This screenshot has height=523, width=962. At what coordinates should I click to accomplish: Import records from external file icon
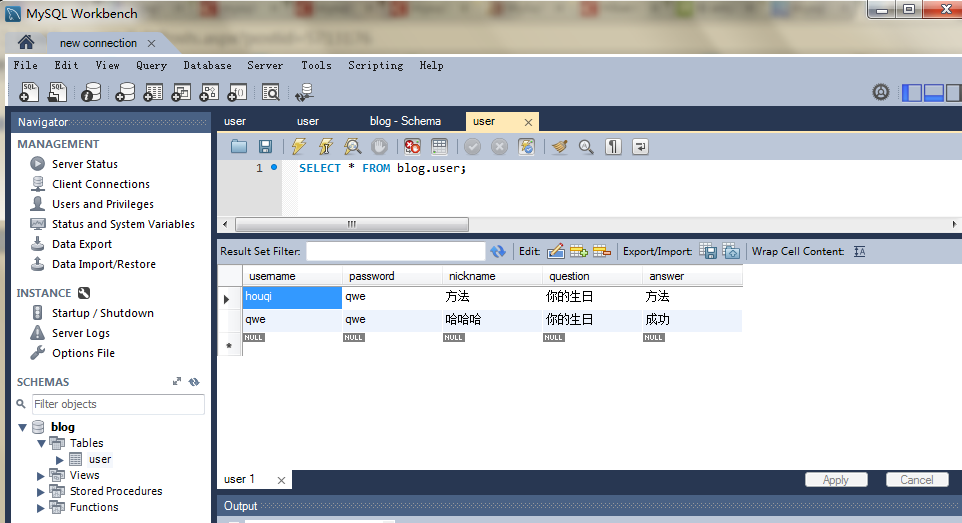point(731,251)
